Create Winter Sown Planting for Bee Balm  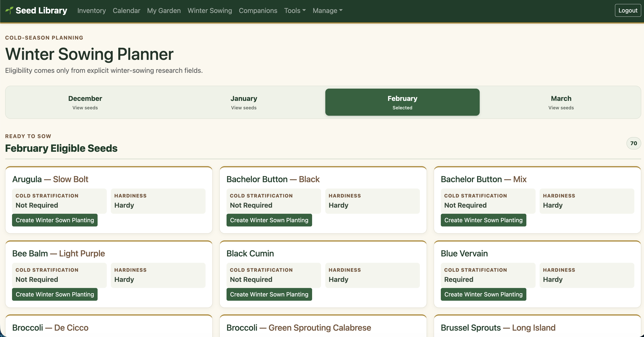(x=55, y=294)
